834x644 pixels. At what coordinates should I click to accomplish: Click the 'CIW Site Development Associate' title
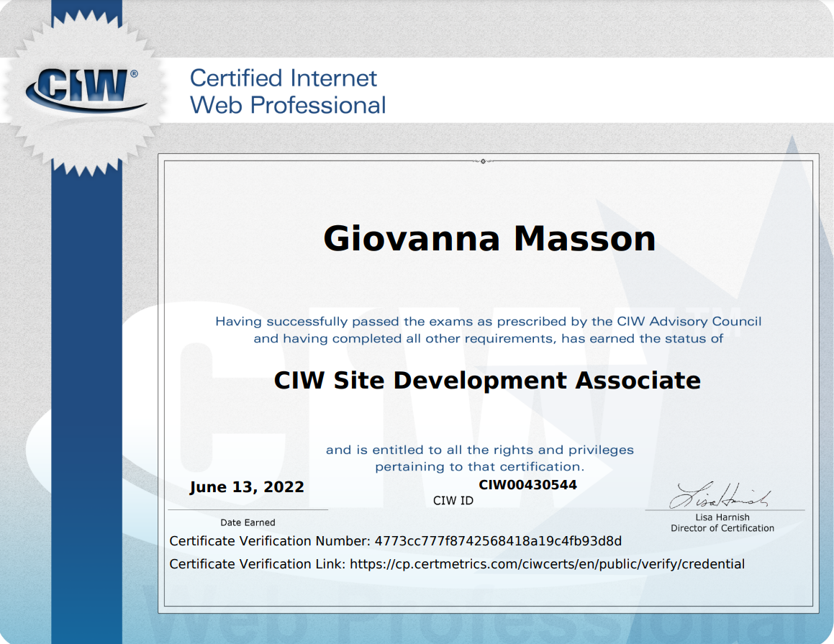pos(487,380)
